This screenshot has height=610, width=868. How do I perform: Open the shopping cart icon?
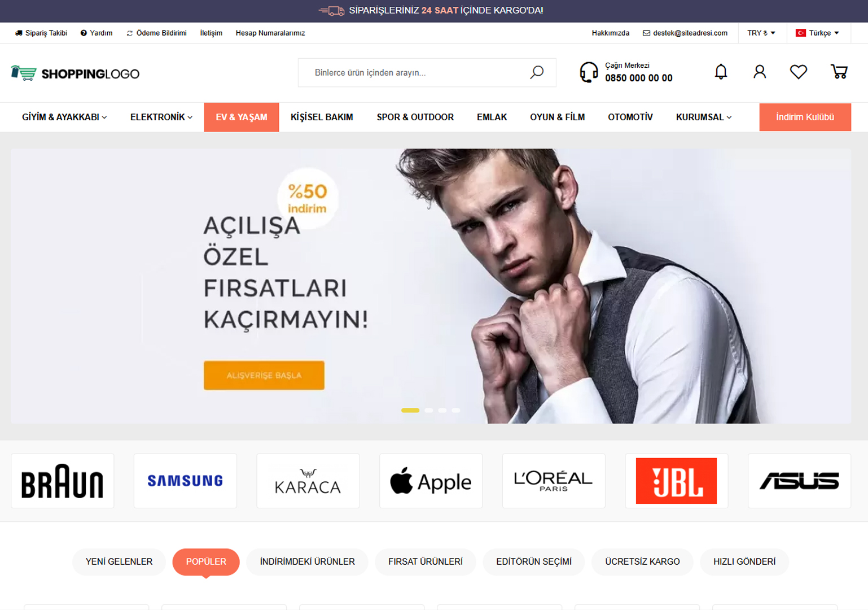click(x=839, y=72)
